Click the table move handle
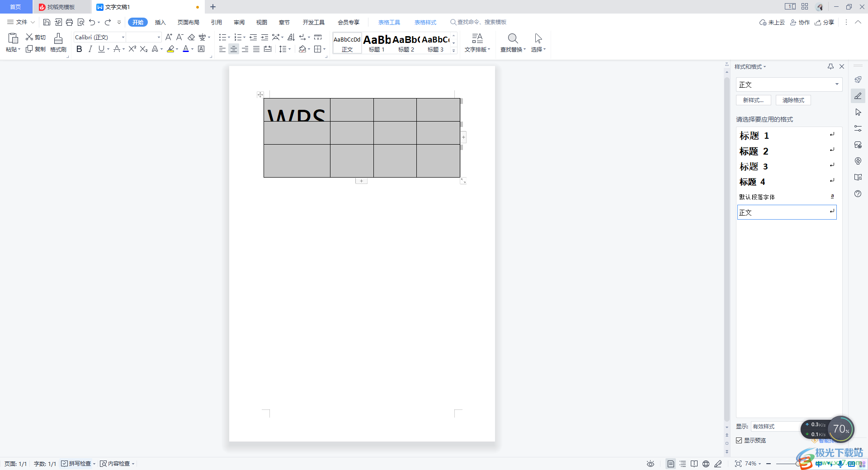Viewport: 868px width, 470px height. [x=260, y=94]
